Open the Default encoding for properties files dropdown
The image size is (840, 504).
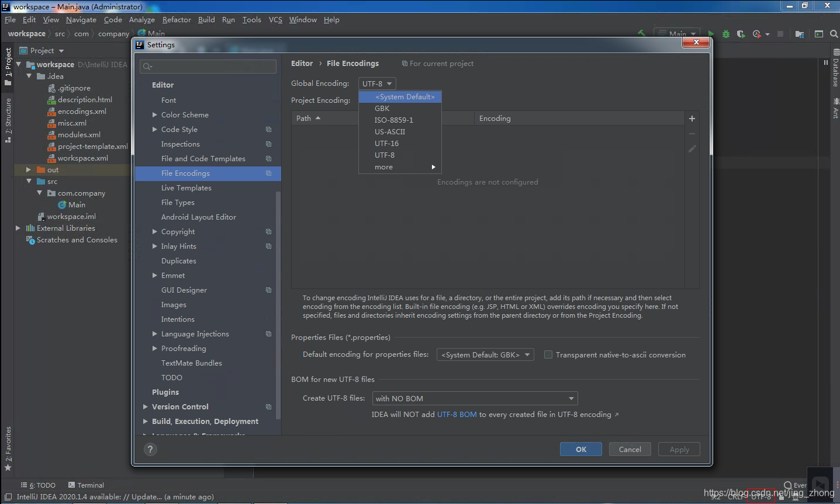click(x=485, y=354)
